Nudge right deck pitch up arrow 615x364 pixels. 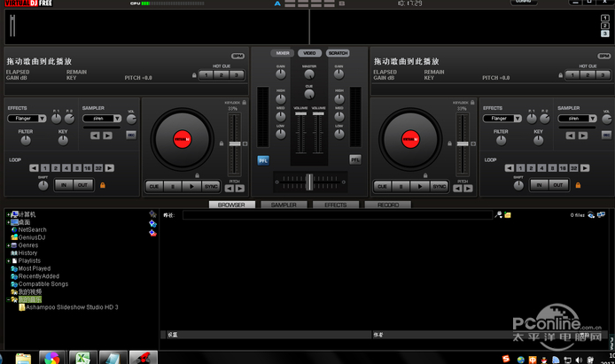(468, 189)
